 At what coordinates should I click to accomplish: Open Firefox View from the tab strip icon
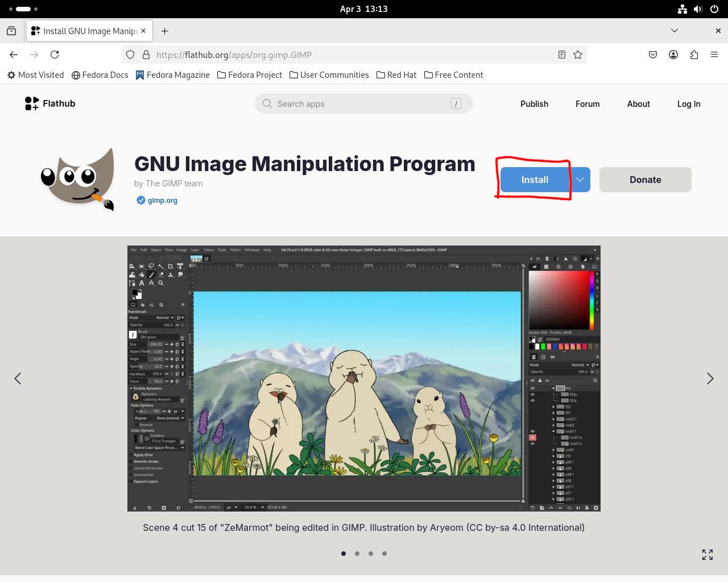click(x=11, y=31)
